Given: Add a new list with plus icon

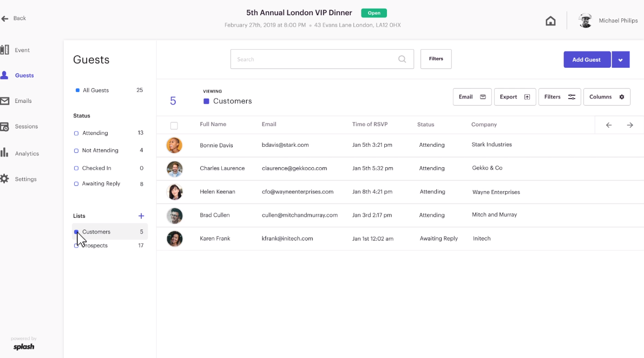Looking at the screenshot, I should coord(141,216).
